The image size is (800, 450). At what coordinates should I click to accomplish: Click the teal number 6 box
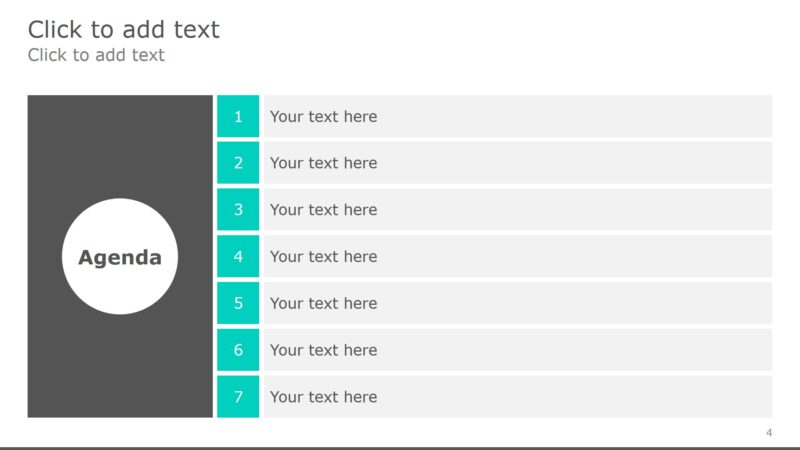[x=238, y=350]
